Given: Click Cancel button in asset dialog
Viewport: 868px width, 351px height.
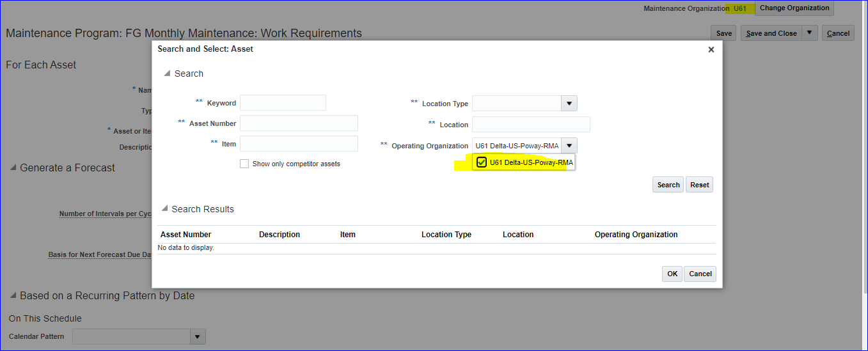Looking at the screenshot, I should tap(700, 274).
